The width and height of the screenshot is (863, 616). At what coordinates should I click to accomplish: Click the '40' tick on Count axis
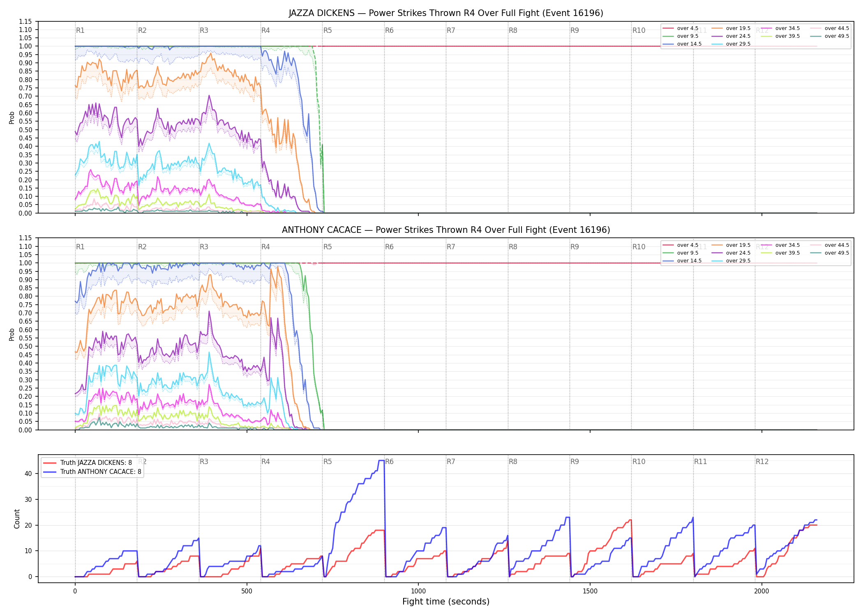point(28,473)
